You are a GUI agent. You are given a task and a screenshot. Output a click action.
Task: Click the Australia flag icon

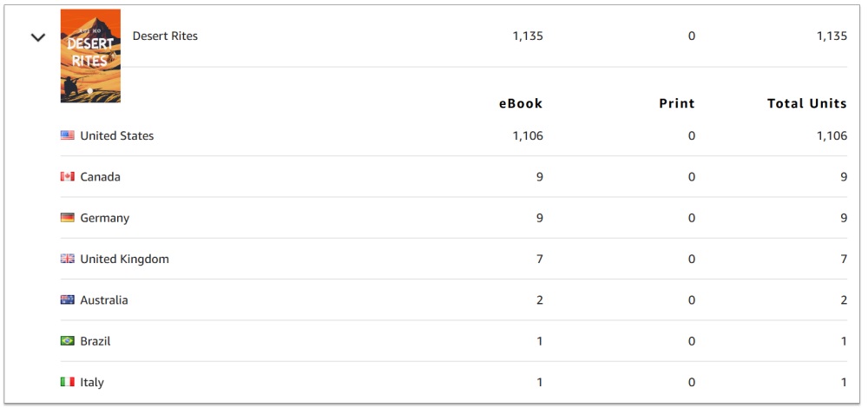tap(68, 299)
